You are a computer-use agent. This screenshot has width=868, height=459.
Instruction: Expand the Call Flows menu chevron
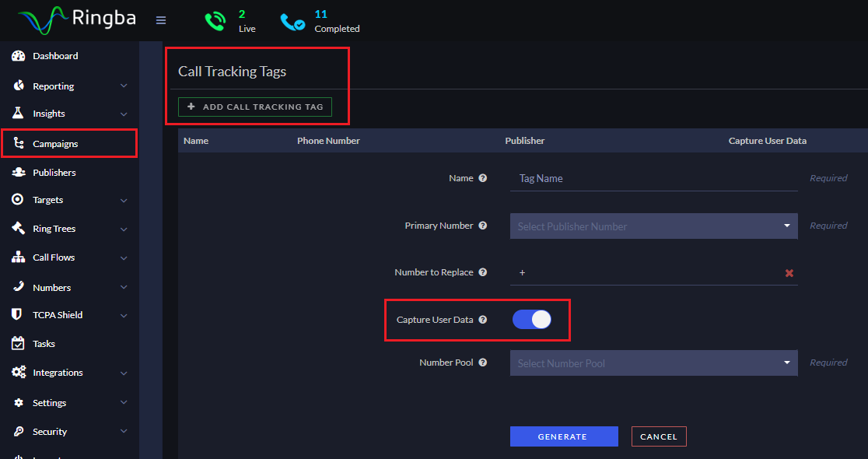tap(124, 258)
